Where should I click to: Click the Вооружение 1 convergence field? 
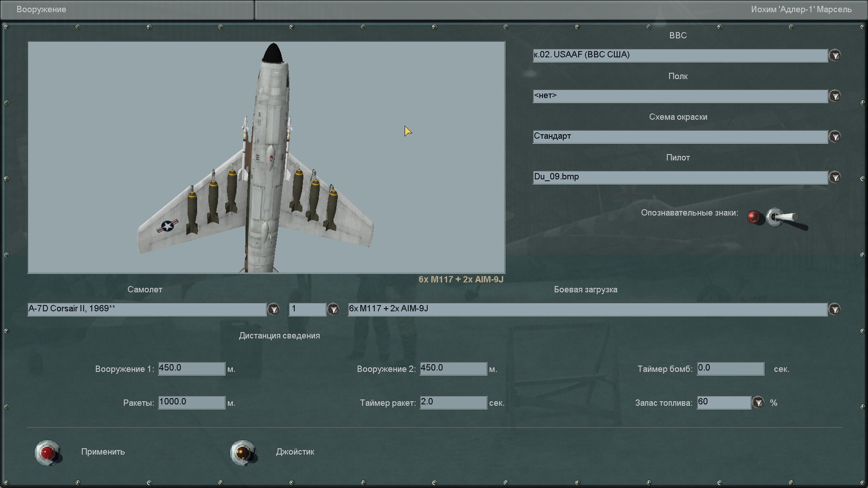pos(191,369)
